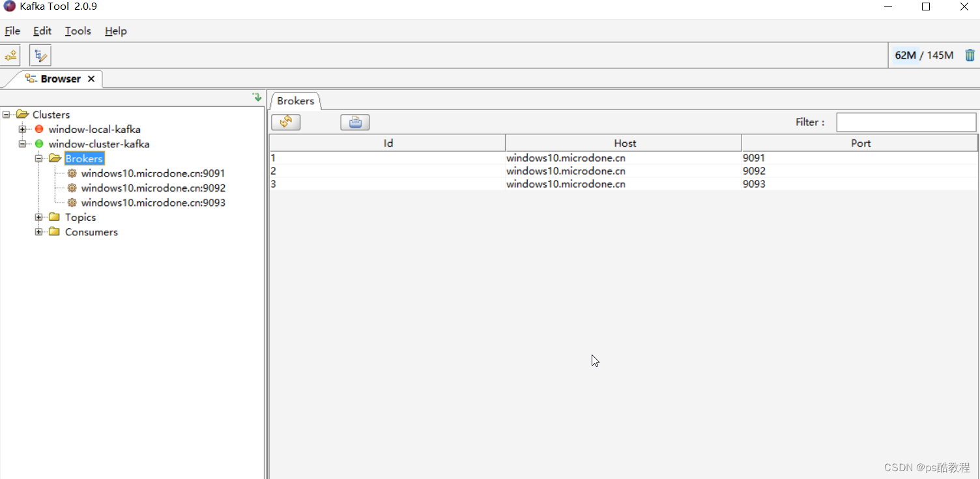Expand the Consumers folder
Image resolution: width=980 pixels, height=479 pixels.
coord(39,232)
